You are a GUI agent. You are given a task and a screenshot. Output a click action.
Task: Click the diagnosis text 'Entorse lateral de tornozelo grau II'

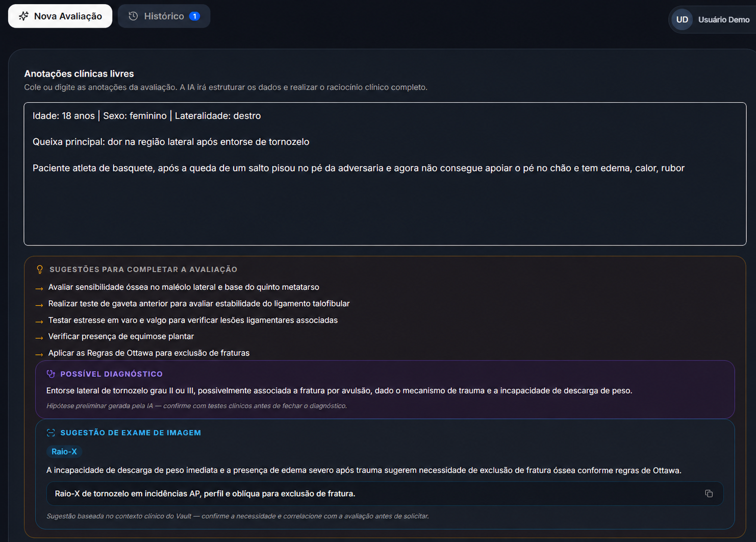[339, 390]
